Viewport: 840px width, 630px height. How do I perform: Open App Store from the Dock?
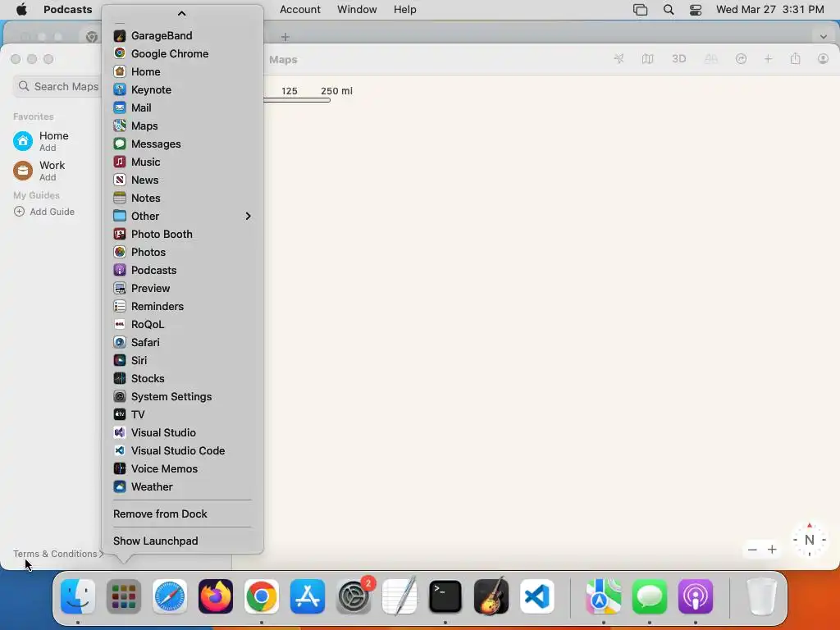(x=308, y=596)
